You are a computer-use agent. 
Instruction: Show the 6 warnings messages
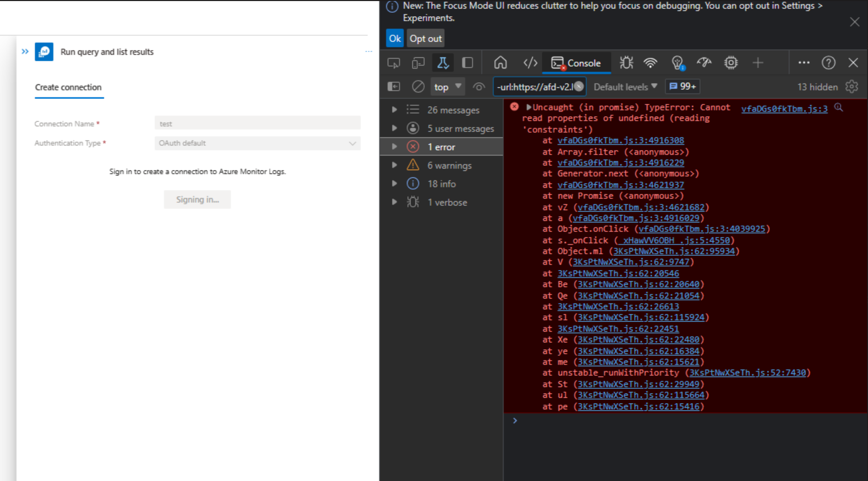(x=449, y=165)
